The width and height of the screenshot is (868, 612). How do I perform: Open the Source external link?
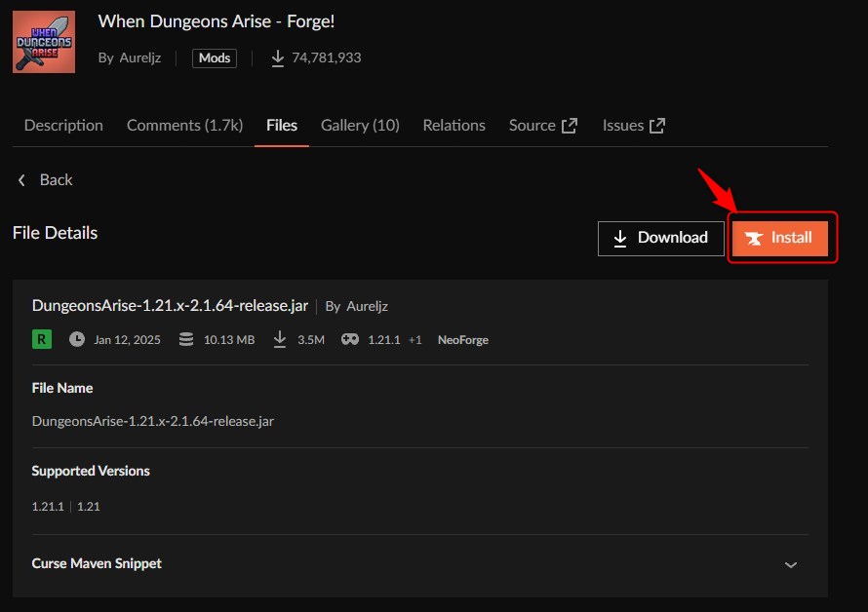543,125
